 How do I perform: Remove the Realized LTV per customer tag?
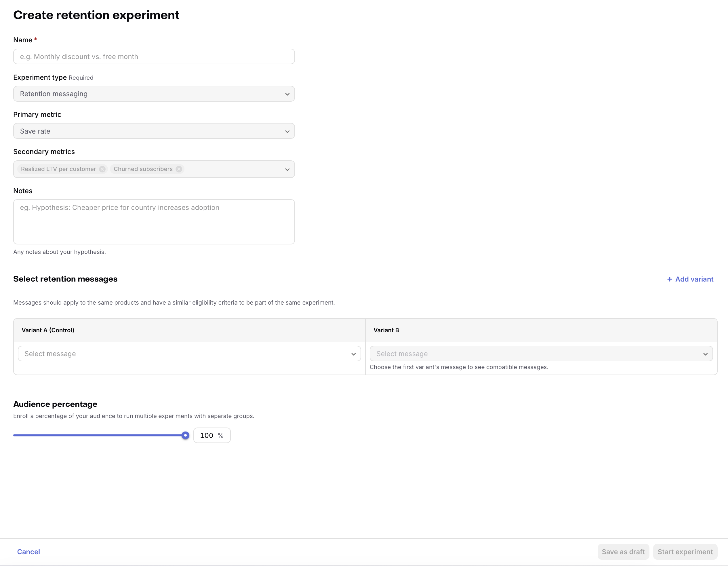pyautogui.click(x=102, y=169)
